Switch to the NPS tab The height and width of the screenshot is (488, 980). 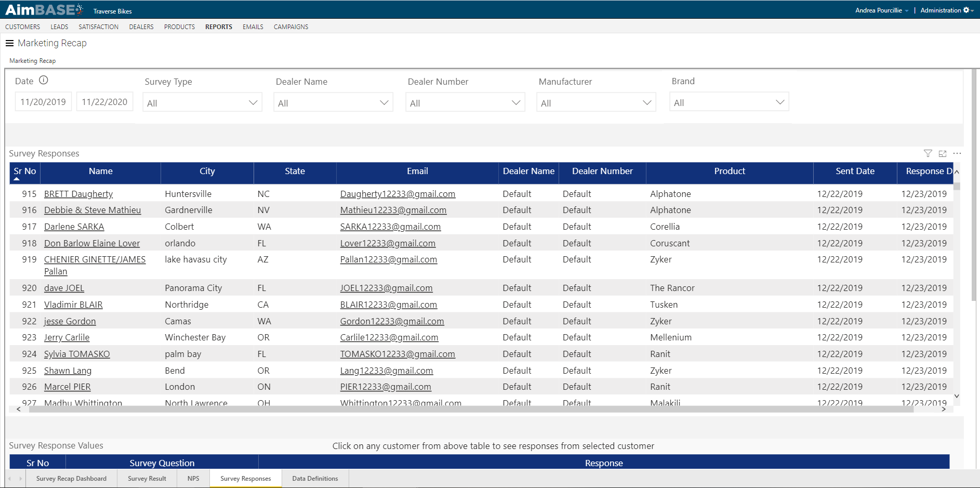[x=193, y=478]
